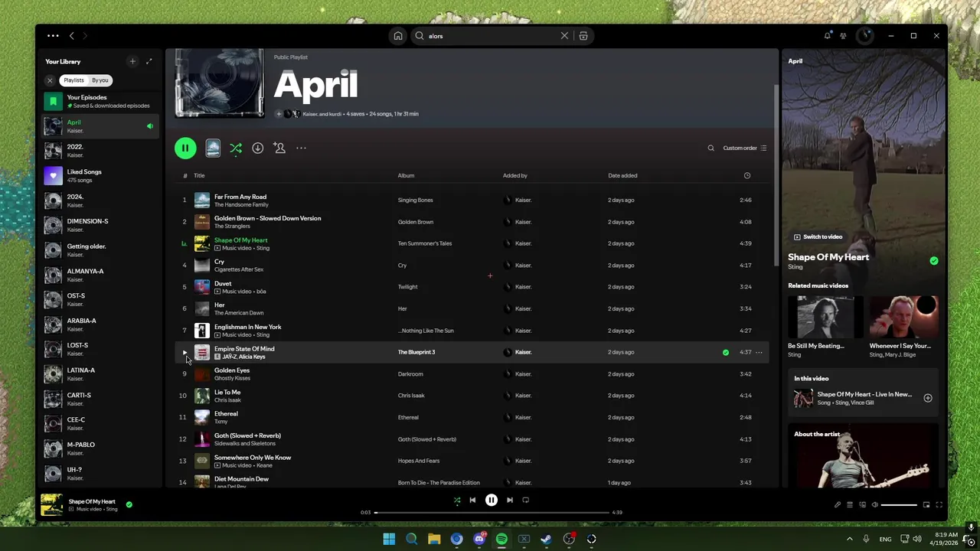Open the M-PABLO playlist

coord(101,448)
